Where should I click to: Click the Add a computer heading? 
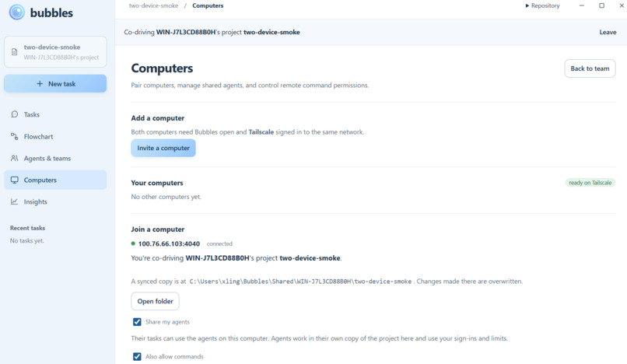click(x=158, y=118)
